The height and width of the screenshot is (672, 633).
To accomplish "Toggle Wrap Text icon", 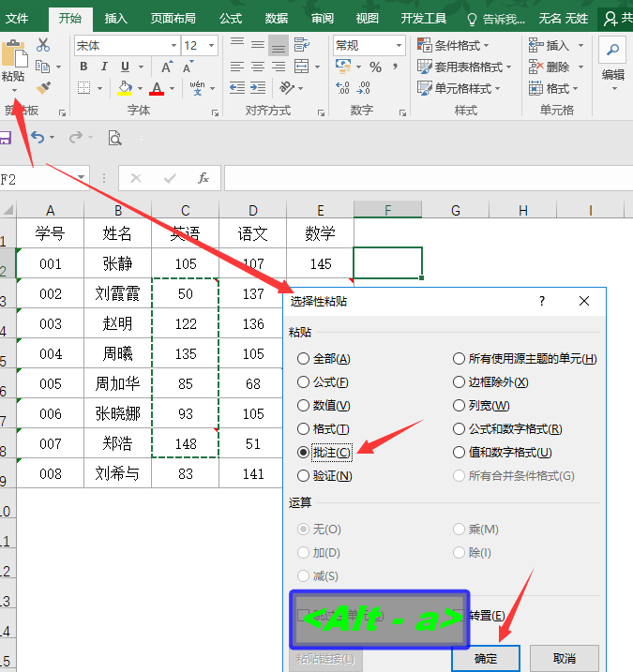I will pyautogui.click(x=301, y=44).
